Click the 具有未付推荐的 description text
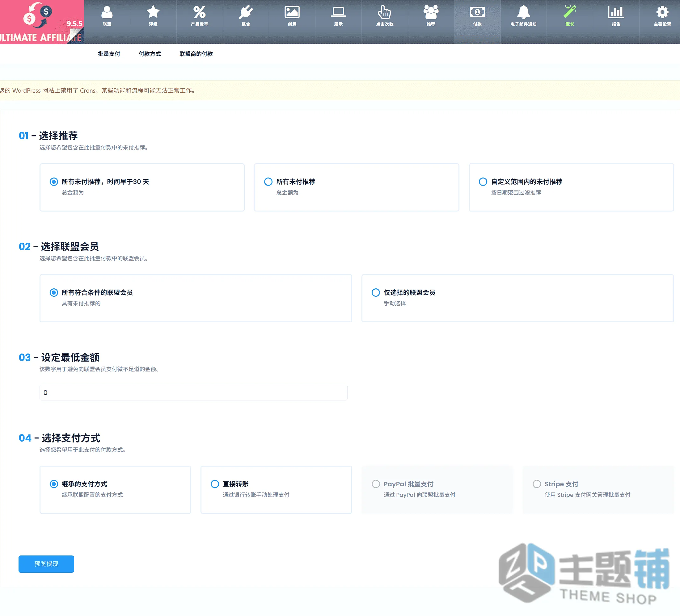The width and height of the screenshot is (680, 616). pos(81,304)
